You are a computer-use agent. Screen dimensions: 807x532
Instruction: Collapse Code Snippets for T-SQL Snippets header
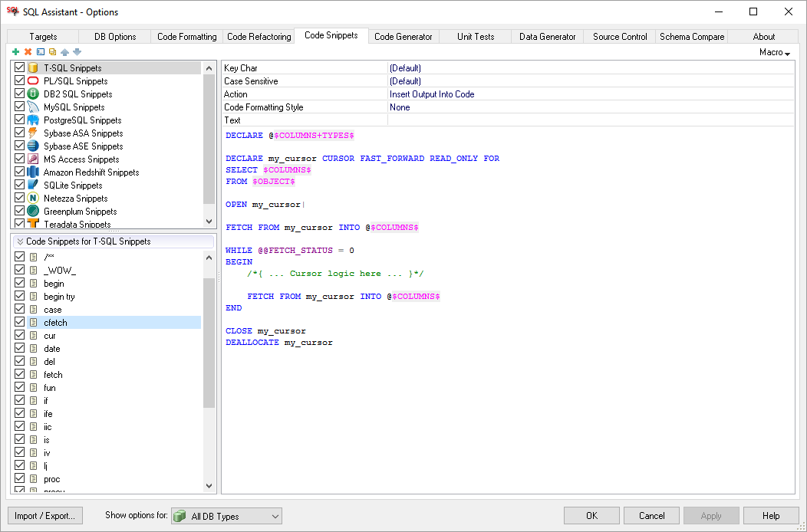[20, 241]
